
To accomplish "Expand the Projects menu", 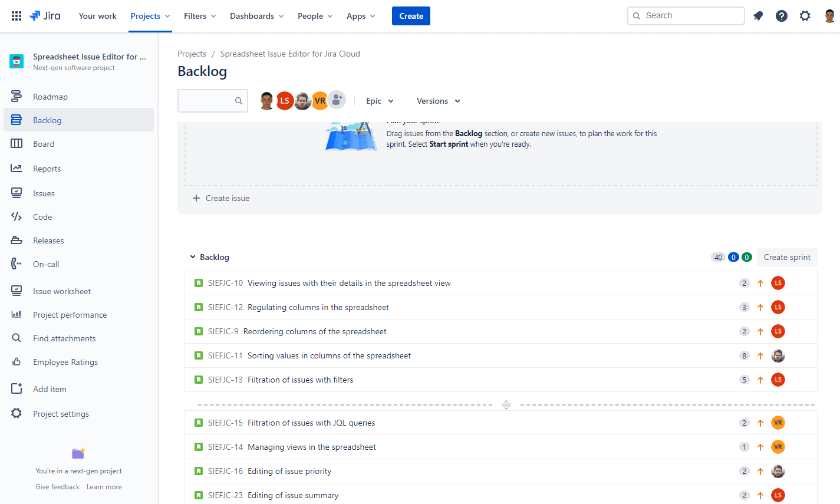I will point(150,16).
